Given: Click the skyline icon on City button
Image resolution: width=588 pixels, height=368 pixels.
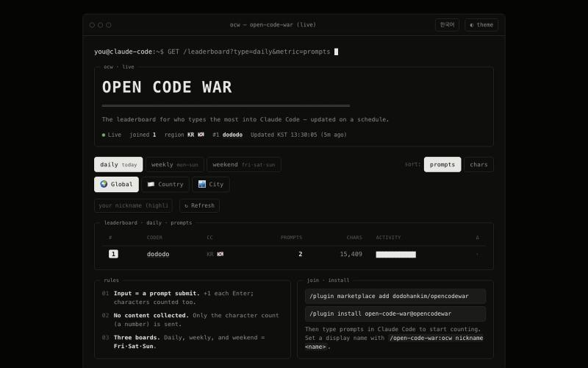Looking at the screenshot, I should coord(201,184).
